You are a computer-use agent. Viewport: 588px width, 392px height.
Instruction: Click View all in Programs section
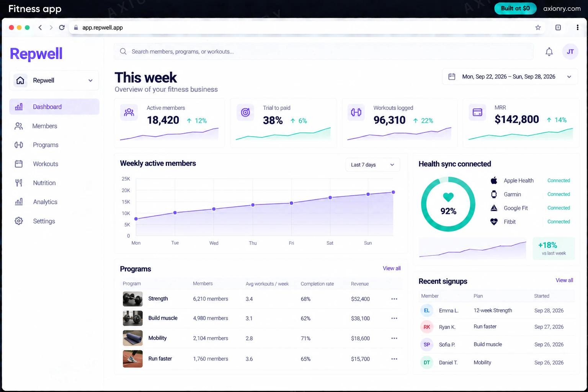392,268
